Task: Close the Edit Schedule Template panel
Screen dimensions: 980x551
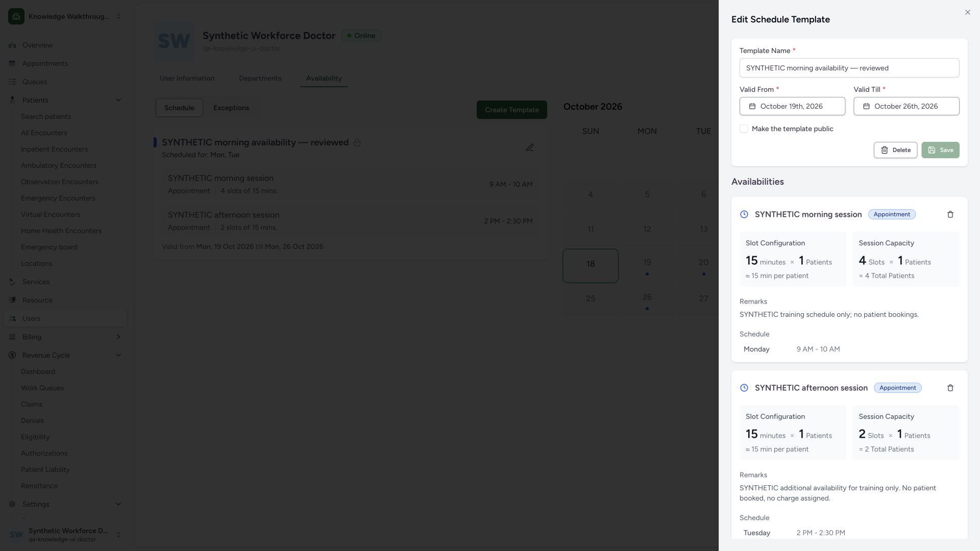Action: pos(967,12)
